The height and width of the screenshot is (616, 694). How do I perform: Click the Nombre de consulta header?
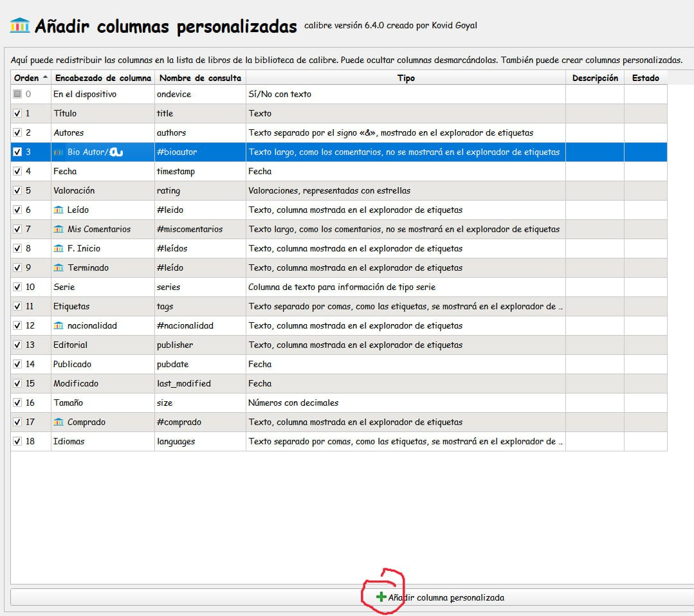coord(200,78)
